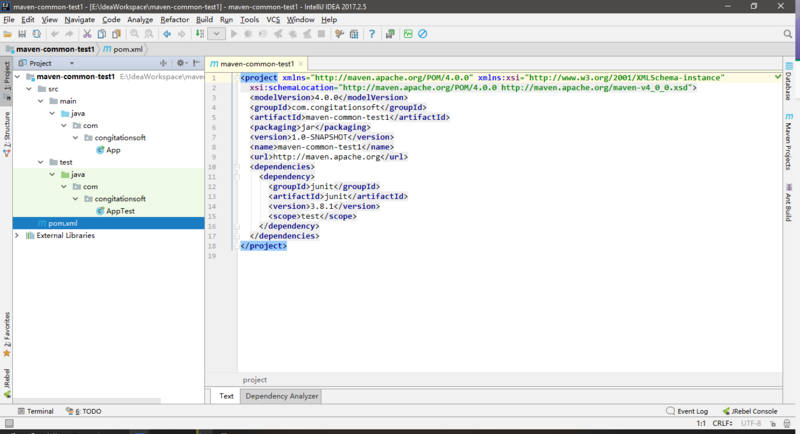Expand the External Libraries node

pyautogui.click(x=17, y=235)
